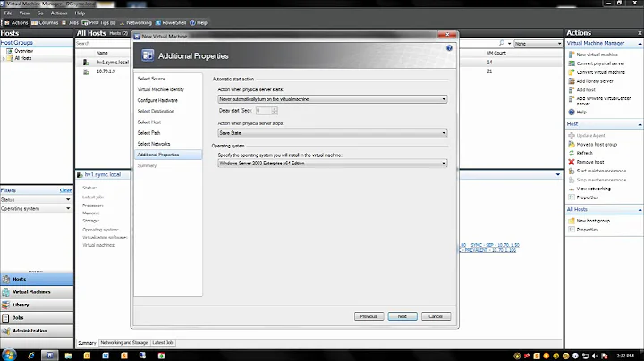The height and width of the screenshot is (361, 644).
Task: Go to Library view
Action: tap(37, 305)
